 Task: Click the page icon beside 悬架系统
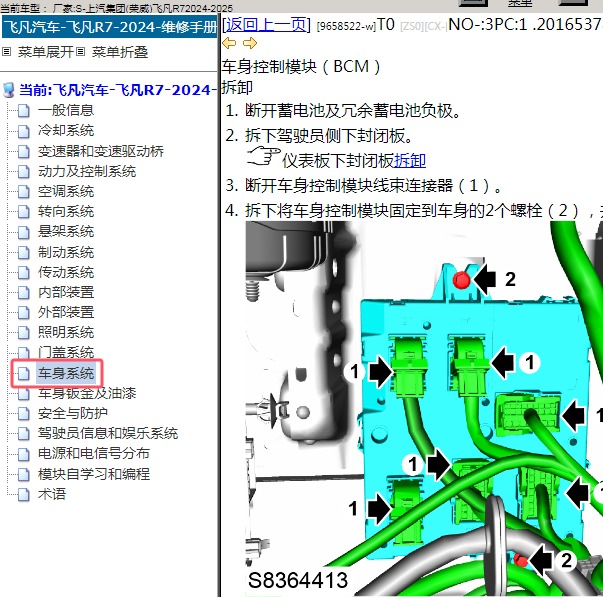point(24,232)
